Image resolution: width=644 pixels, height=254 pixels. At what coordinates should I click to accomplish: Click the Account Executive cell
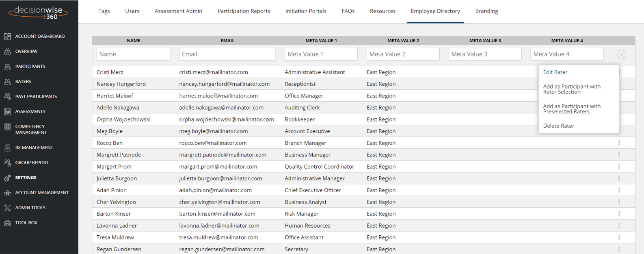point(307,131)
